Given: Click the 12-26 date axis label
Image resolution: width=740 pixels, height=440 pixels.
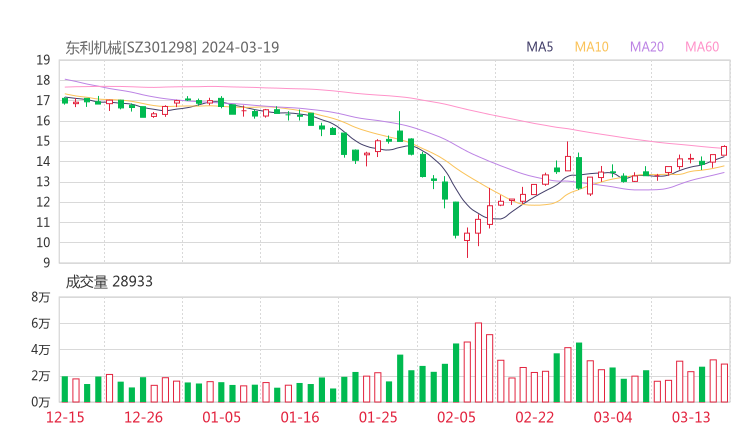Looking at the screenshot, I should 143,417.
